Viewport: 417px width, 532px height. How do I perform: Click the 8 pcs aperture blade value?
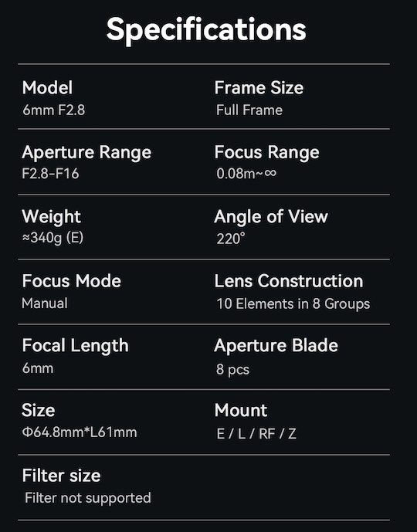pyautogui.click(x=232, y=369)
